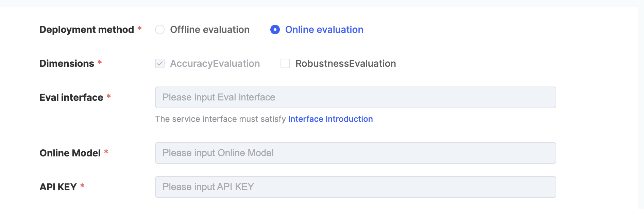Select the Offline evaluation radio button
Viewport: 644px width, 209px height.
pos(160,30)
